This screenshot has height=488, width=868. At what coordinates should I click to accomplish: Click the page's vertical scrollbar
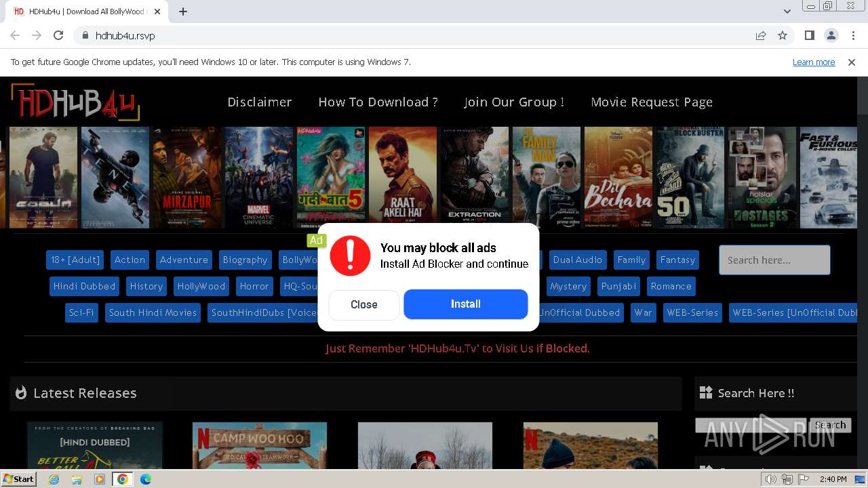click(863, 273)
